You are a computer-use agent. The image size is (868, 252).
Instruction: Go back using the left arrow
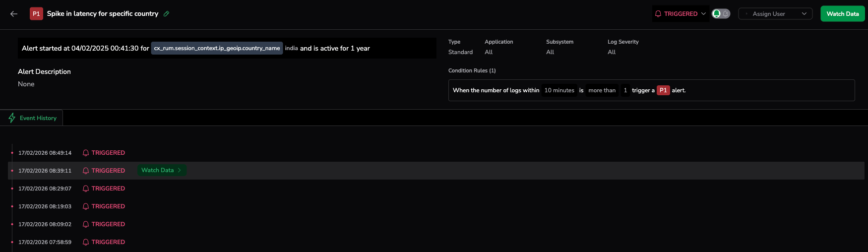pos(14,14)
